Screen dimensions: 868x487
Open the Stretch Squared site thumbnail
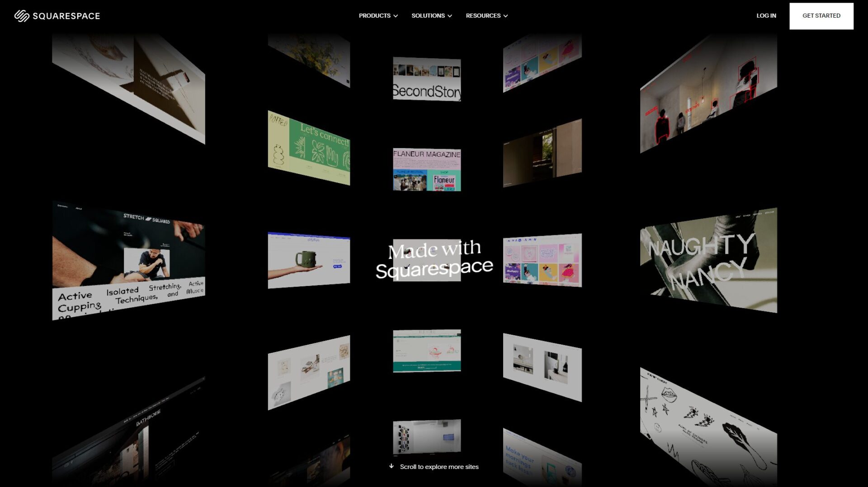coord(129,260)
